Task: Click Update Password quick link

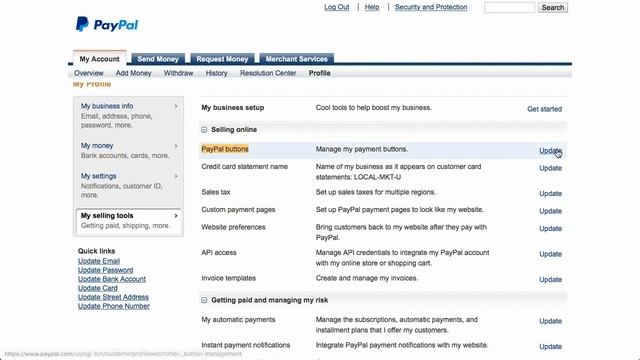Action: [105, 270]
